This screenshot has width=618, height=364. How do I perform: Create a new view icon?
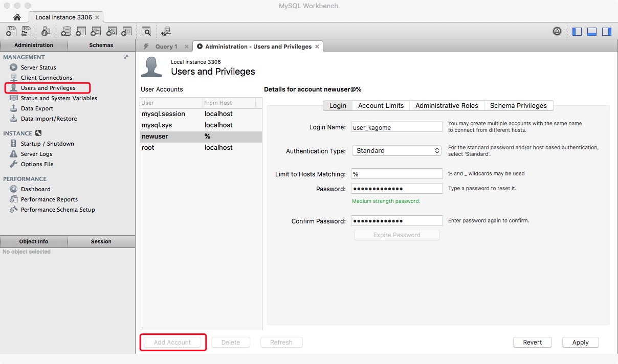[x=96, y=32]
